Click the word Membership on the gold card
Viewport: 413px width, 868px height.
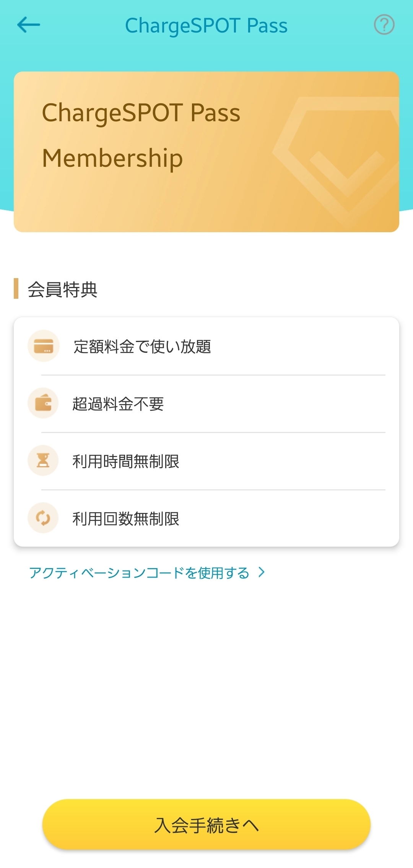coord(112,158)
